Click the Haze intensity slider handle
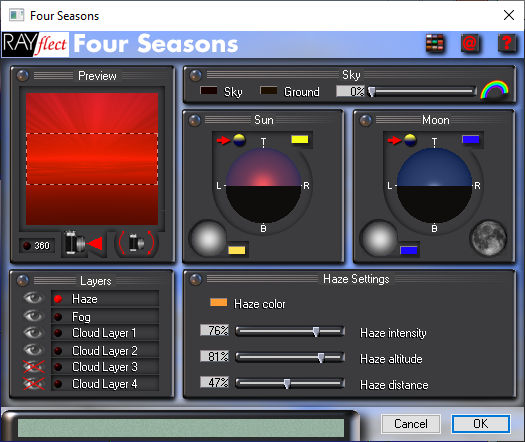The height and width of the screenshot is (442, 525). tap(316, 332)
